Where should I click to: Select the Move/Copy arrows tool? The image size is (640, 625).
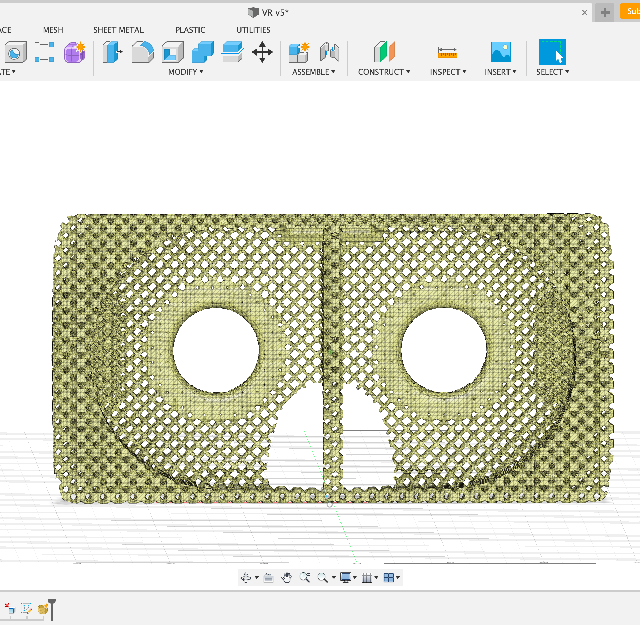coord(262,53)
